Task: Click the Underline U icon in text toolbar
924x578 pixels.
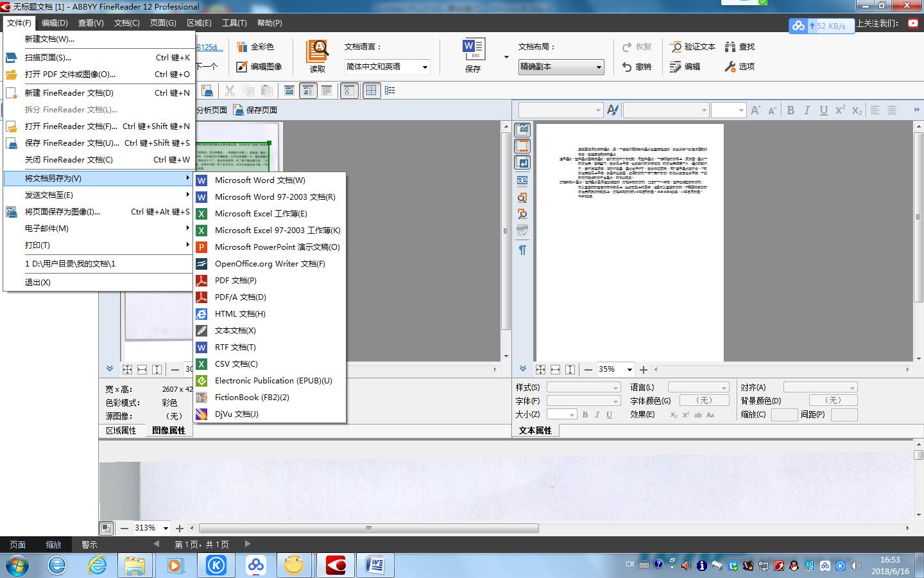Action: click(824, 110)
